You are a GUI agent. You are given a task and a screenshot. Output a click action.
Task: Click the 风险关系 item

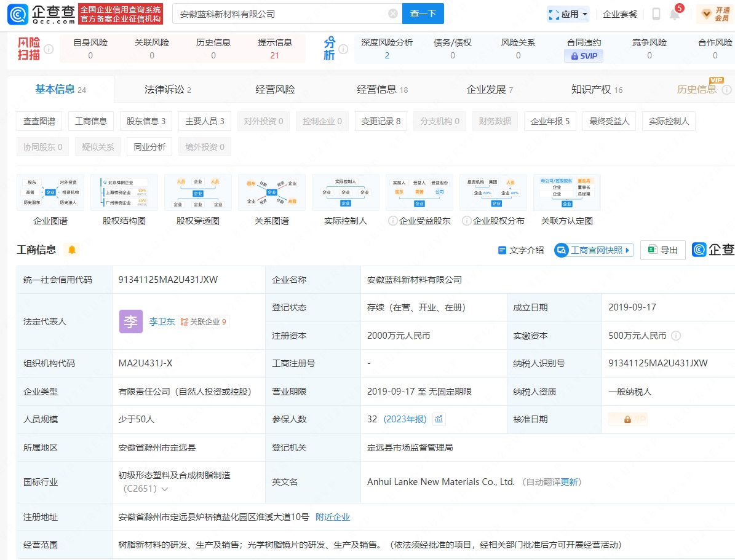click(x=518, y=49)
